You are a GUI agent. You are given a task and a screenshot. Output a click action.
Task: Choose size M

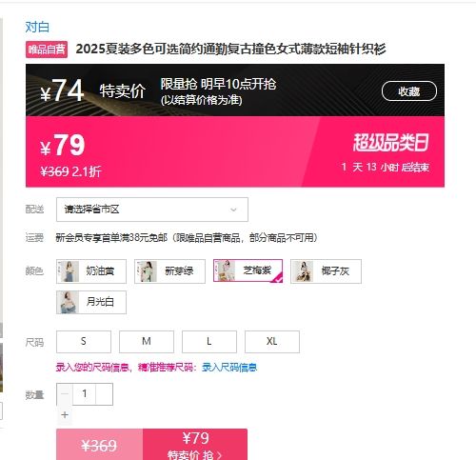[x=147, y=342]
